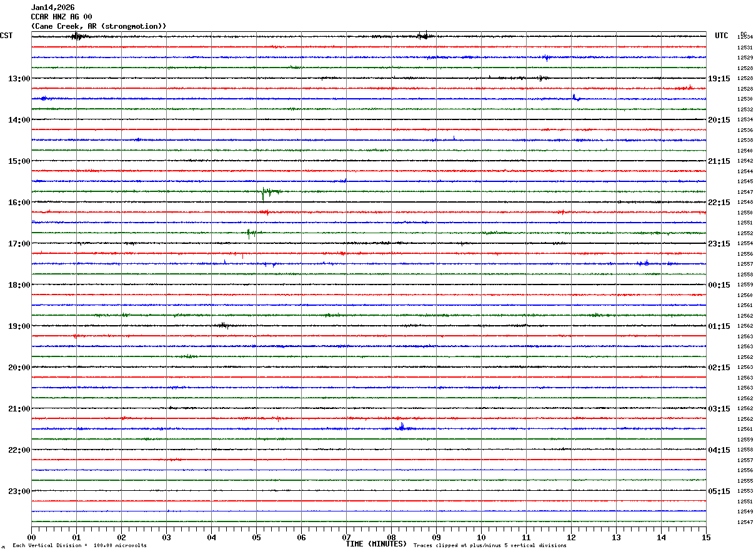Click the 03:15 UTC time label

point(719,409)
